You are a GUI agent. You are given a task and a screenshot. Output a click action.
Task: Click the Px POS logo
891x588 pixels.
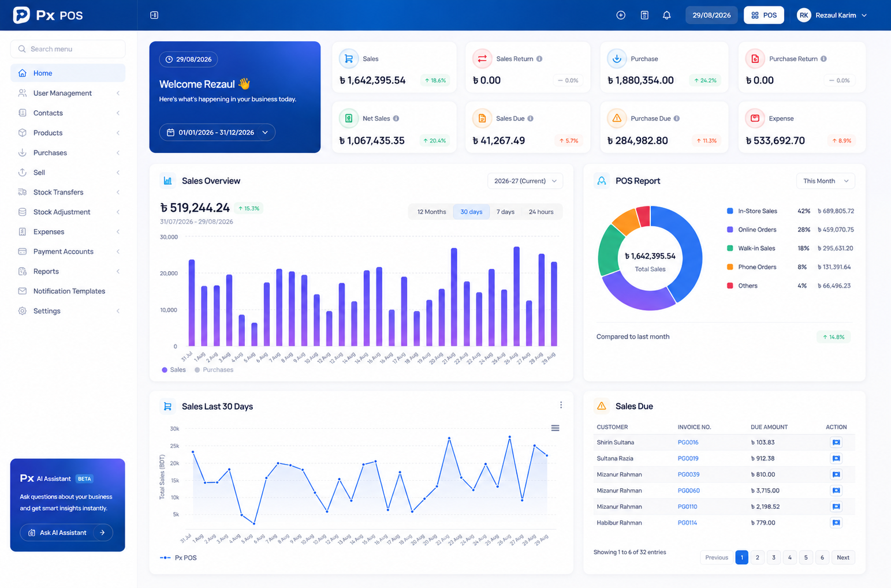(48, 15)
